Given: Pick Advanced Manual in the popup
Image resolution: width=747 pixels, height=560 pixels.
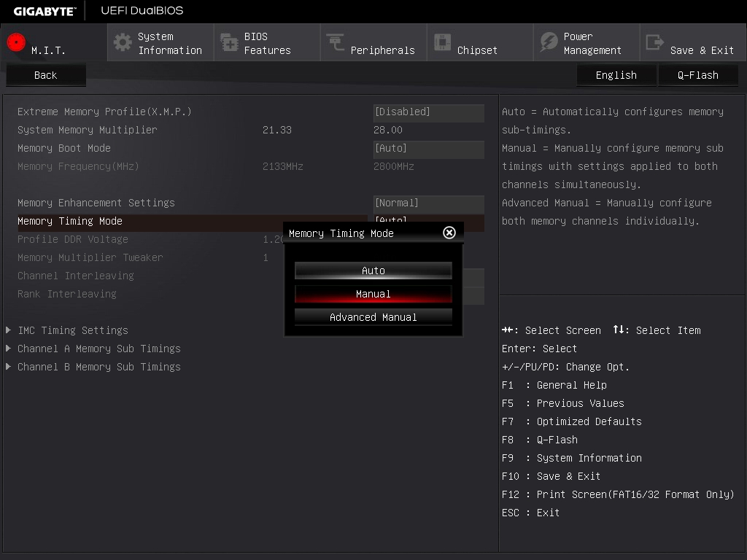Looking at the screenshot, I should 373,317.
